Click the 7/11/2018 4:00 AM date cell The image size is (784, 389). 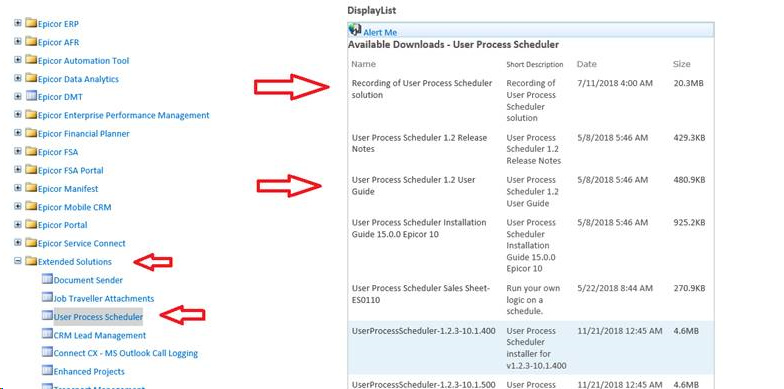click(x=614, y=83)
